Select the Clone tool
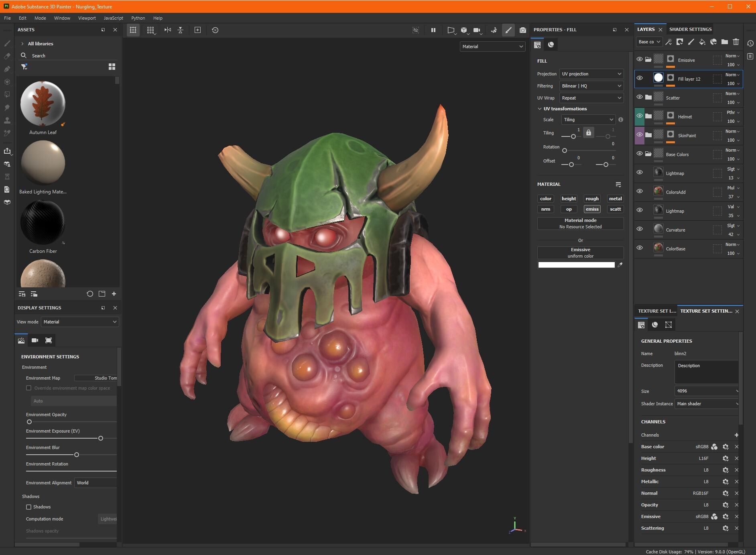Image resolution: width=756 pixels, height=555 pixels. pyautogui.click(x=7, y=120)
